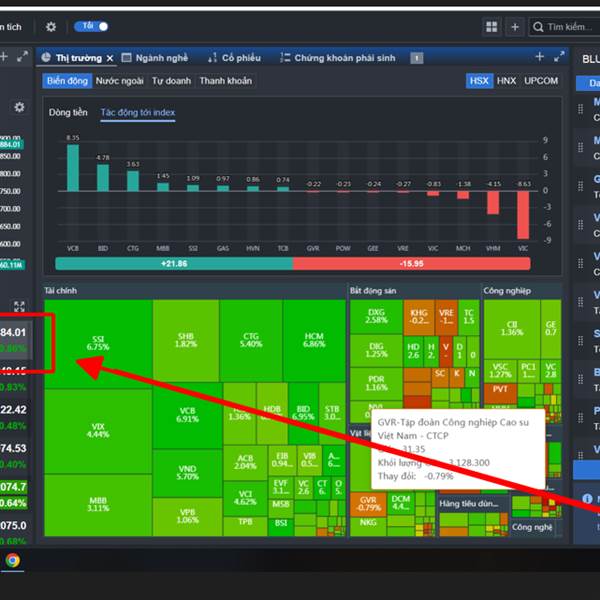Image resolution: width=600 pixels, height=600 pixels.
Task: Close the Thị trường tab
Action: click(110, 58)
